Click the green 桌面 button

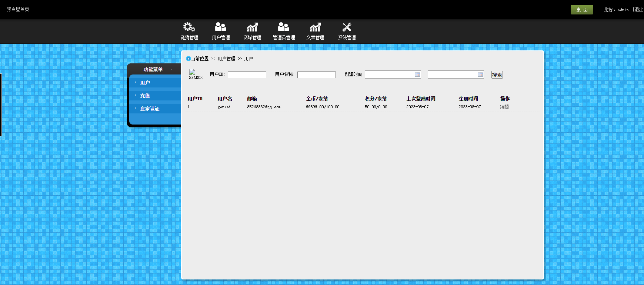coord(582,10)
